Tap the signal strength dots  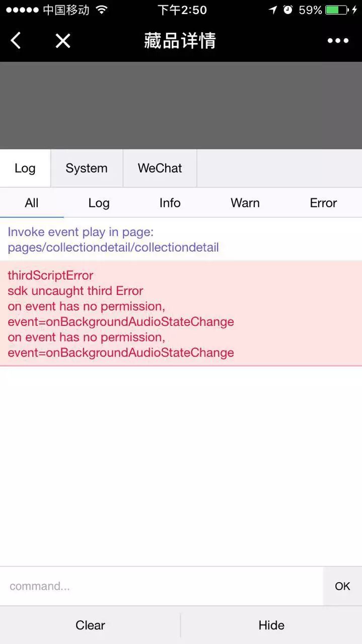point(22,10)
